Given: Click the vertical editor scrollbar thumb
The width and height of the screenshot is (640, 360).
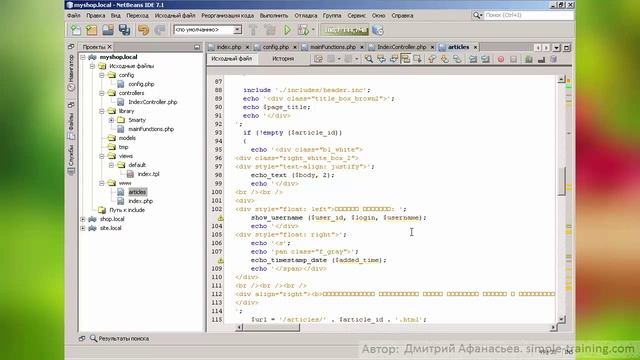Looking at the screenshot, I should pyautogui.click(x=562, y=181).
